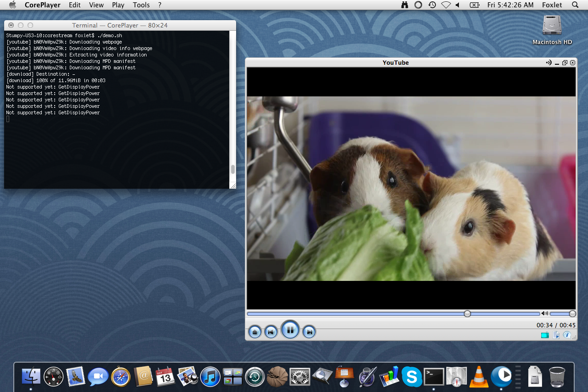
Task: Open the teal TV video icon
Action: tap(545, 335)
